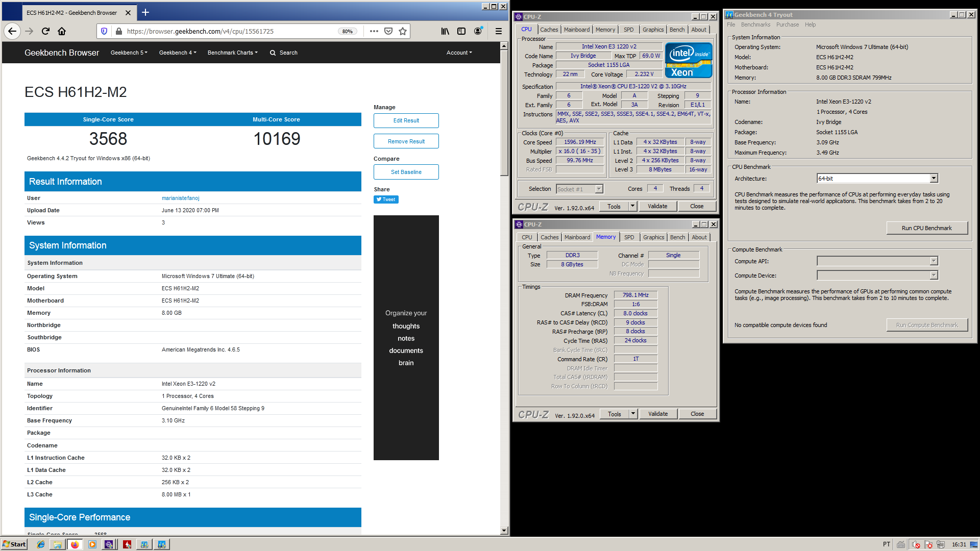This screenshot has height=551, width=980.
Task: Toggle Firefox sidebar icon
Action: tap(461, 31)
